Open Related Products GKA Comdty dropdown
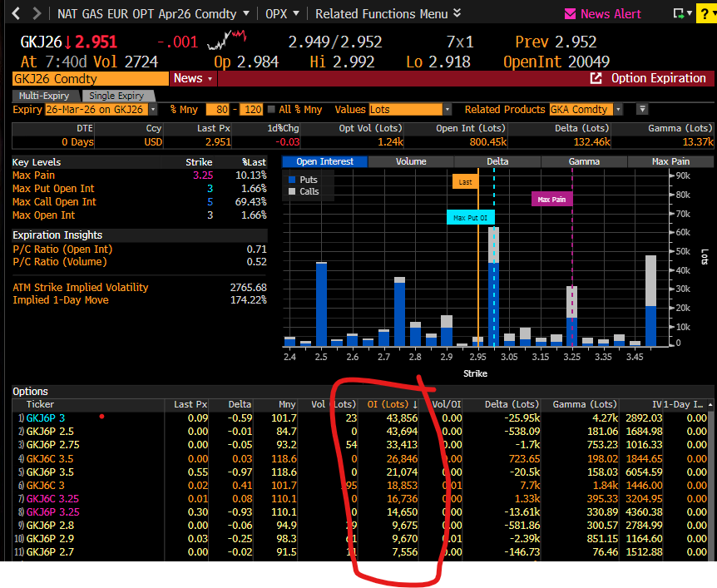717x588 pixels. point(619,109)
